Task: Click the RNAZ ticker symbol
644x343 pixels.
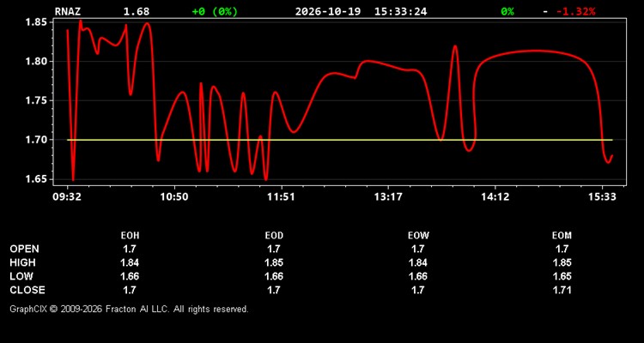Action: [68, 11]
